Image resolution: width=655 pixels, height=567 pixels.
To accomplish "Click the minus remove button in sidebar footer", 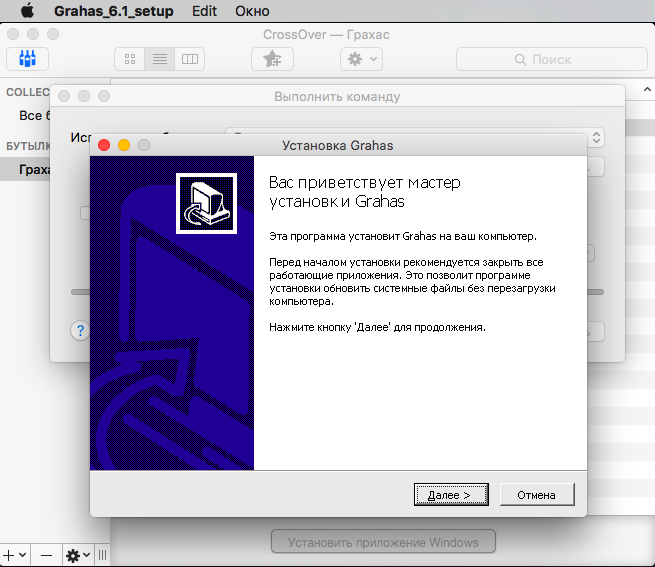I will (46, 555).
